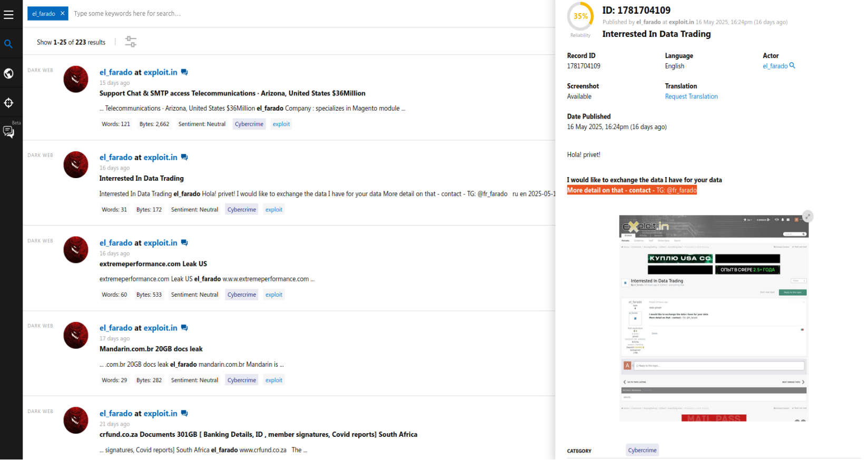Click avatar of Mandarin.com.br result
The image size is (868, 460).
click(76, 335)
